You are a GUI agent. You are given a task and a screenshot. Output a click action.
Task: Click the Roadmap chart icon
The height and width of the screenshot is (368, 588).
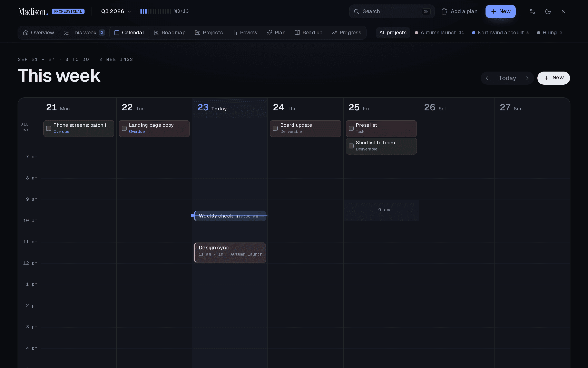[156, 33]
